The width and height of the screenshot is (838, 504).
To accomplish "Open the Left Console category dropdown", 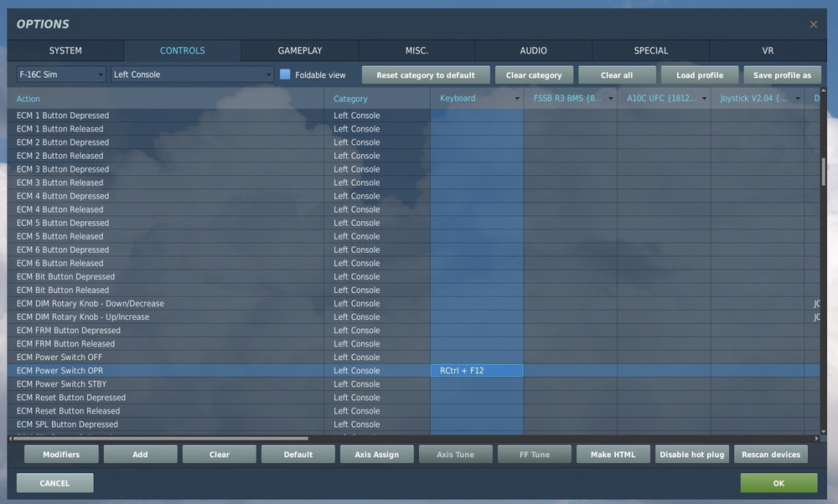I will pos(190,75).
